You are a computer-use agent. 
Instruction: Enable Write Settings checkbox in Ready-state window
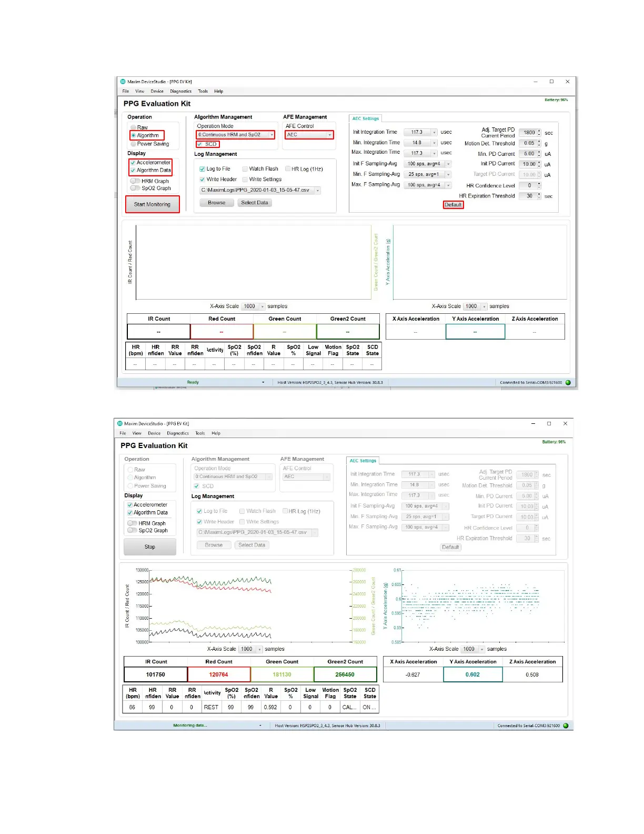tap(245, 180)
